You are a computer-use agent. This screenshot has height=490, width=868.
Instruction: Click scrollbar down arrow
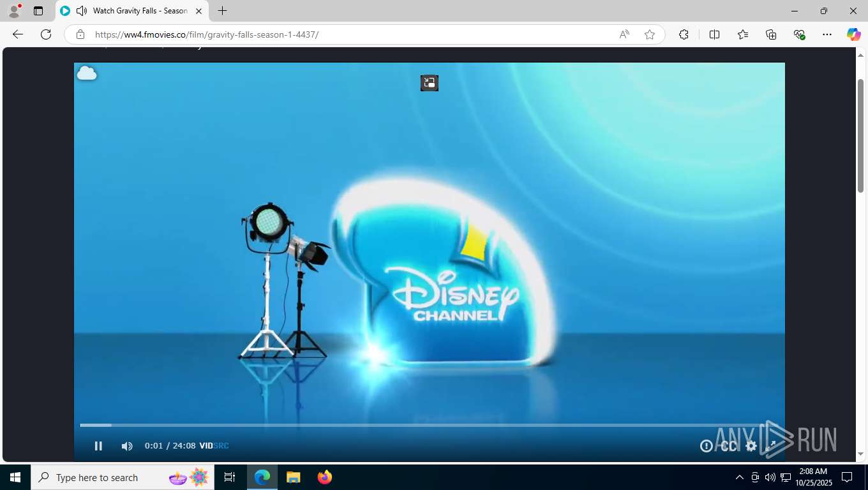click(x=860, y=454)
